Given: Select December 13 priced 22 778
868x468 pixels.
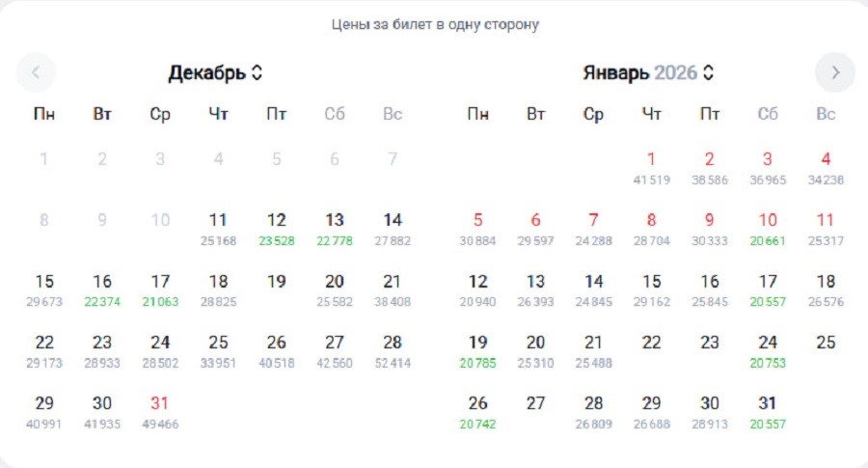Looking at the screenshot, I should point(335,229).
